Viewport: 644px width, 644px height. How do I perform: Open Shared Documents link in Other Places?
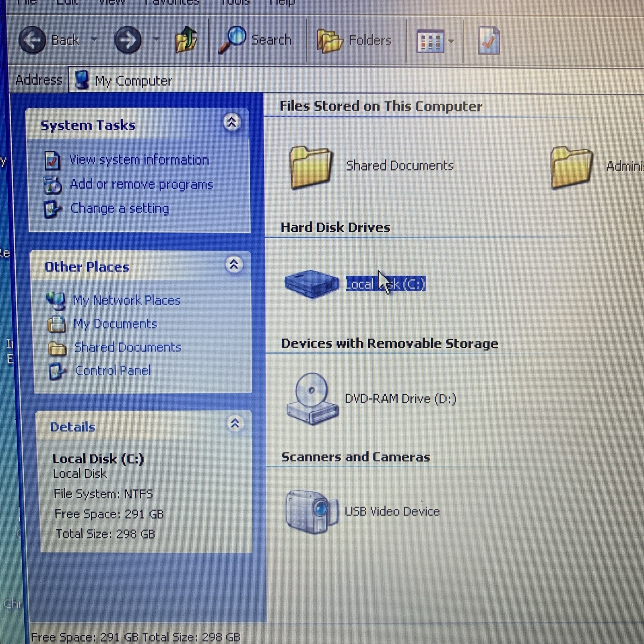point(128,347)
